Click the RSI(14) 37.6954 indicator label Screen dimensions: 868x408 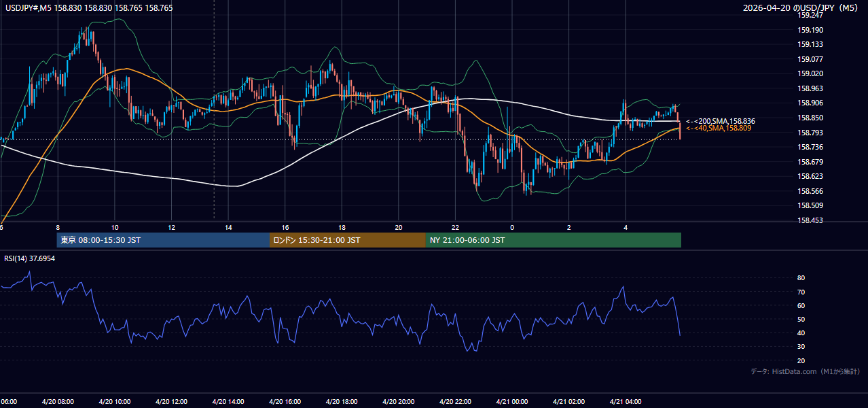(x=29, y=258)
